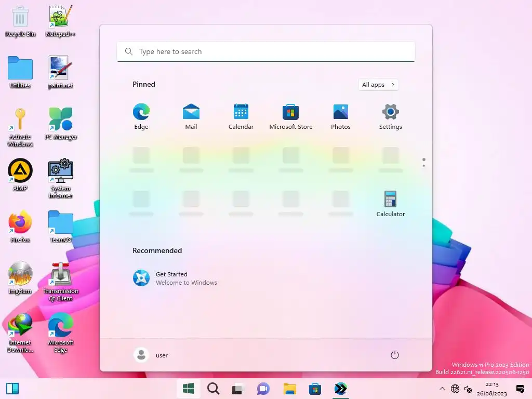Image resolution: width=532 pixels, height=399 pixels.
Task: Open the clock showing 22:13
Action: coord(491,389)
